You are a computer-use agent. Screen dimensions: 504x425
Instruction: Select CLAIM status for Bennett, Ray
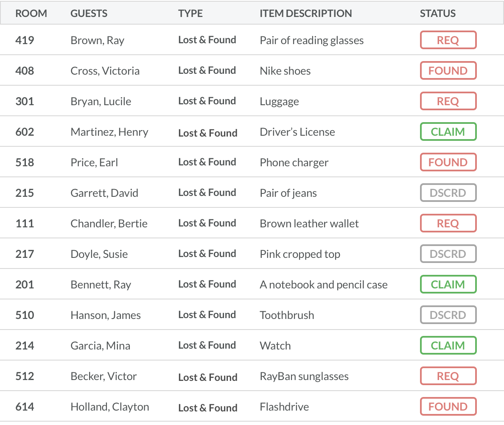[448, 285]
